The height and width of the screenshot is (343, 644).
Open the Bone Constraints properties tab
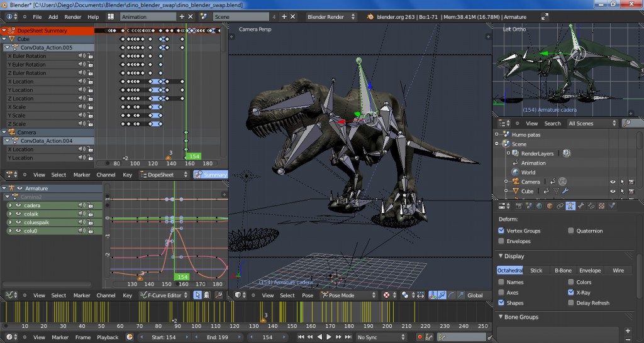pyautogui.click(x=591, y=206)
